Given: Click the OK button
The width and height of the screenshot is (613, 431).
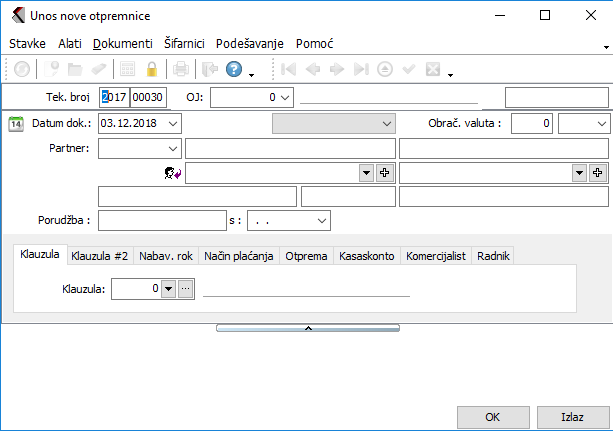Looking at the screenshot, I should (x=492, y=416).
